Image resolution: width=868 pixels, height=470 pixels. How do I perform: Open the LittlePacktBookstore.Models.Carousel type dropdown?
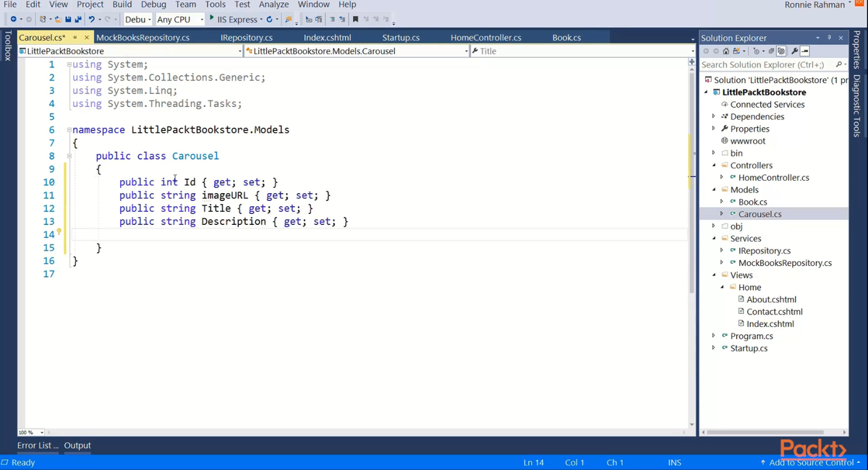click(357, 51)
